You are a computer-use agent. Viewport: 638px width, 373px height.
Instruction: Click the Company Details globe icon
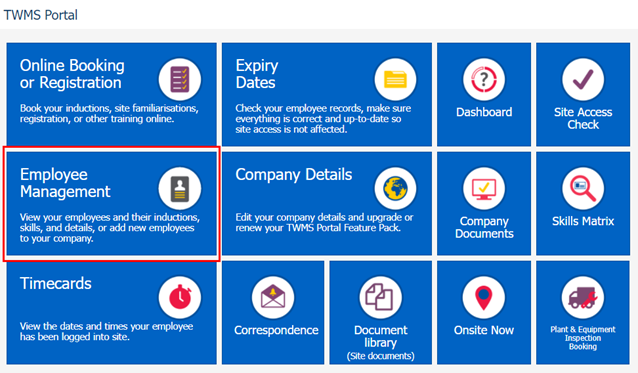395,189
